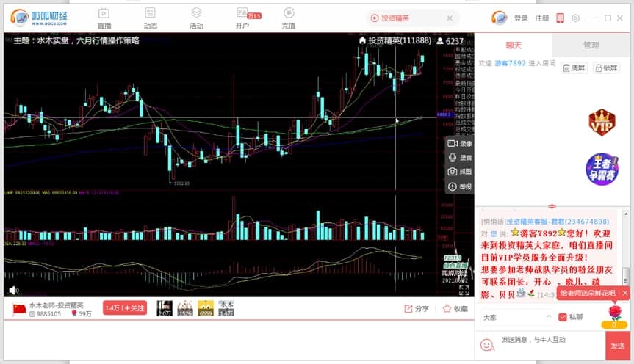634x364 pixels.
Task: Open first fan thumbnail labeled 2.0万
Action: 165,308
